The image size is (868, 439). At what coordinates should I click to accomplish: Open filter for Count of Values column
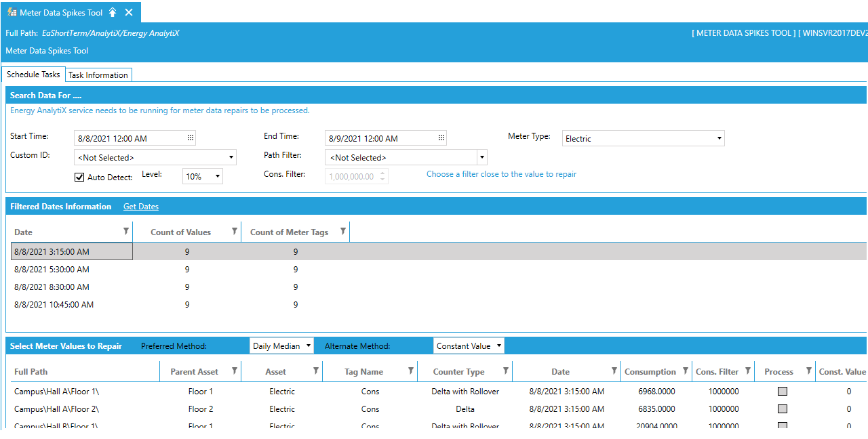pos(235,232)
